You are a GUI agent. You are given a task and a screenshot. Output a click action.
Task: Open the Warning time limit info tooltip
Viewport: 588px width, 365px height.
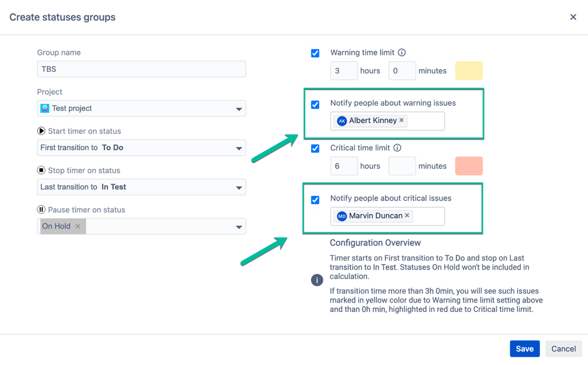coord(402,52)
